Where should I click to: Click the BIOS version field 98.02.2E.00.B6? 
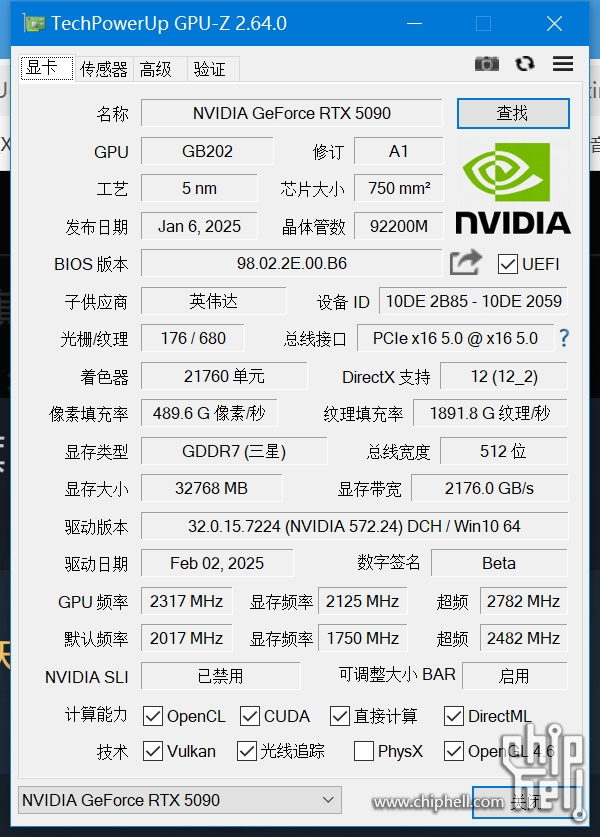coord(291,263)
